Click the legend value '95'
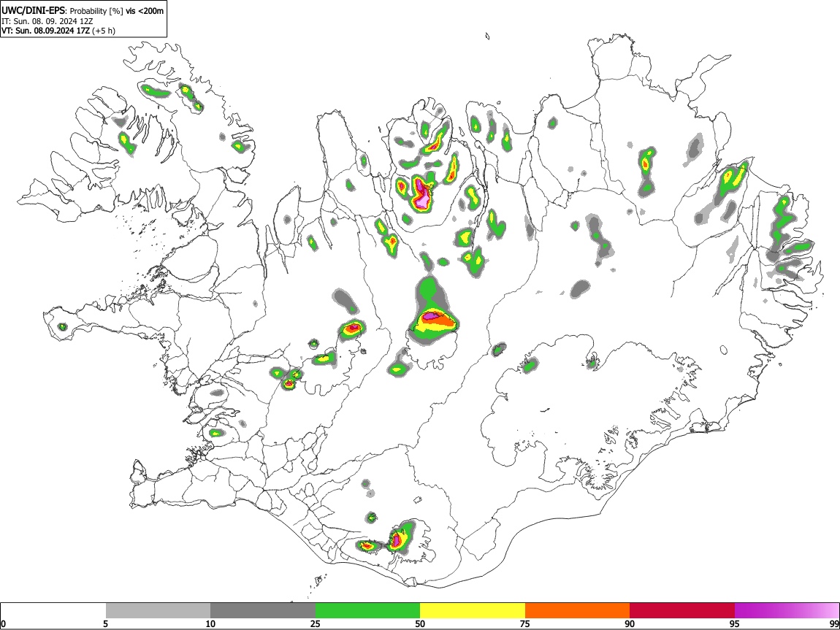 click(735, 623)
